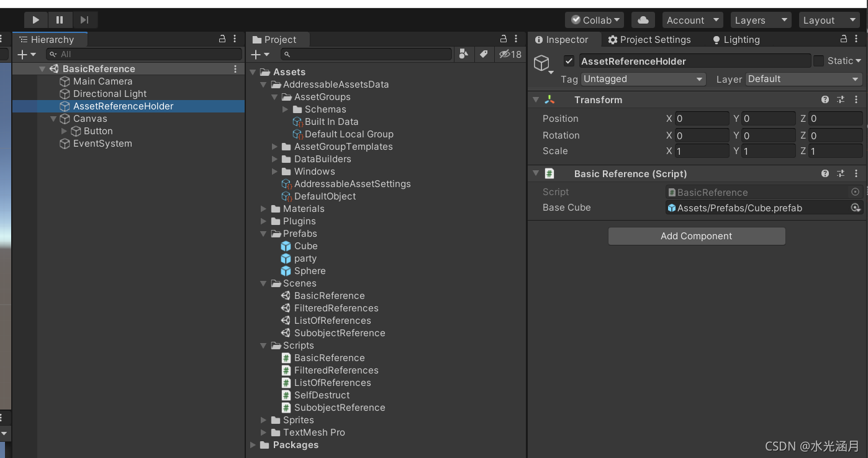Open BasicReference scene options menu in Hierarchy
The height and width of the screenshot is (458, 868).
coord(235,69)
